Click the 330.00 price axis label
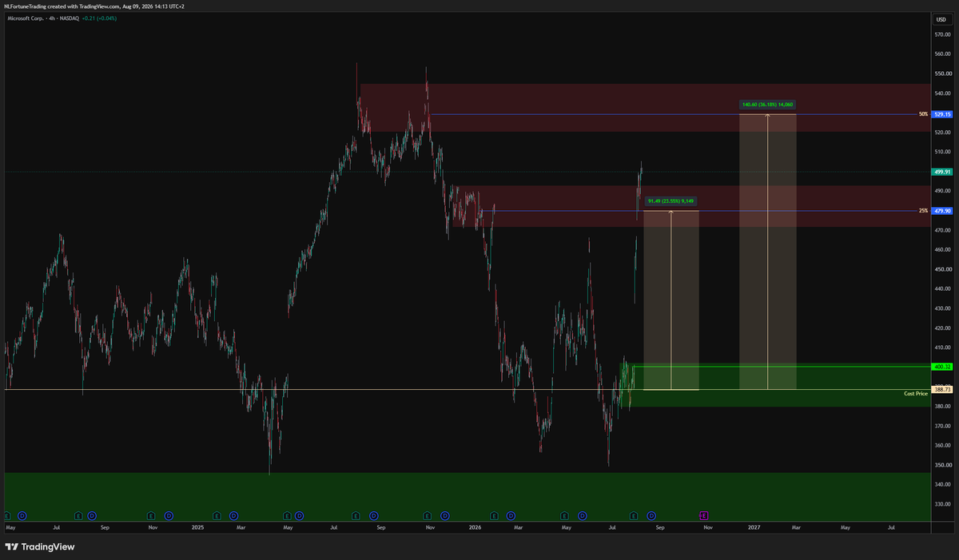This screenshot has width=959, height=560. tap(941, 504)
